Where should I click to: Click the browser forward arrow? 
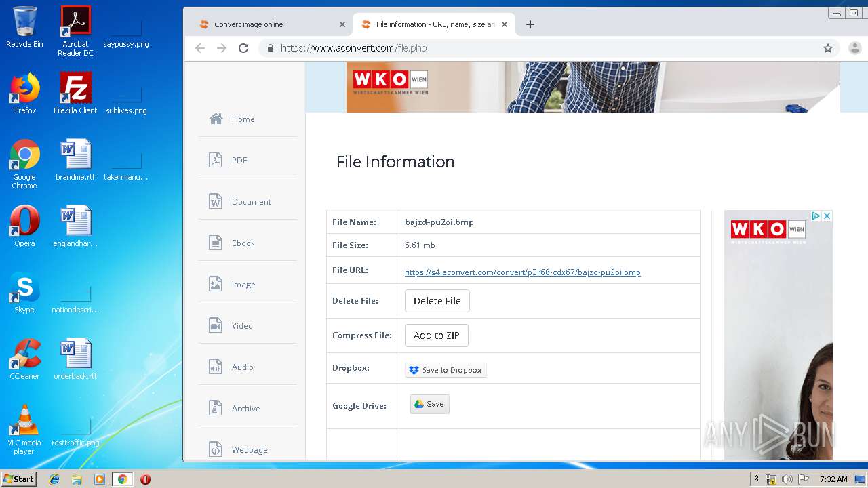coord(222,48)
